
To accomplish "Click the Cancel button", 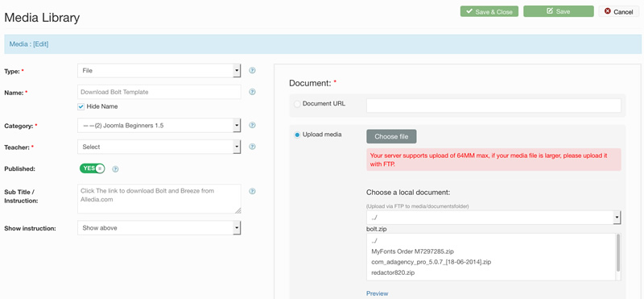I will coord(619,11).
